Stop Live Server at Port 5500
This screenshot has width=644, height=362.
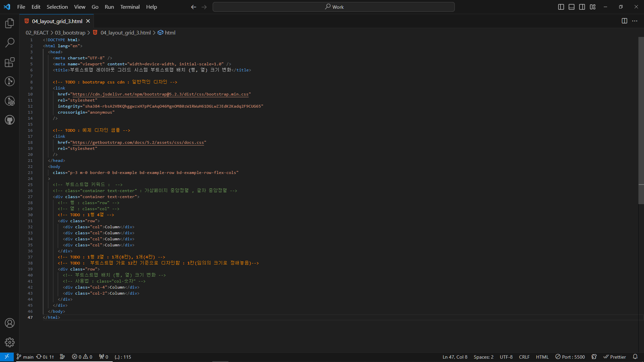[x=570, y=357]
